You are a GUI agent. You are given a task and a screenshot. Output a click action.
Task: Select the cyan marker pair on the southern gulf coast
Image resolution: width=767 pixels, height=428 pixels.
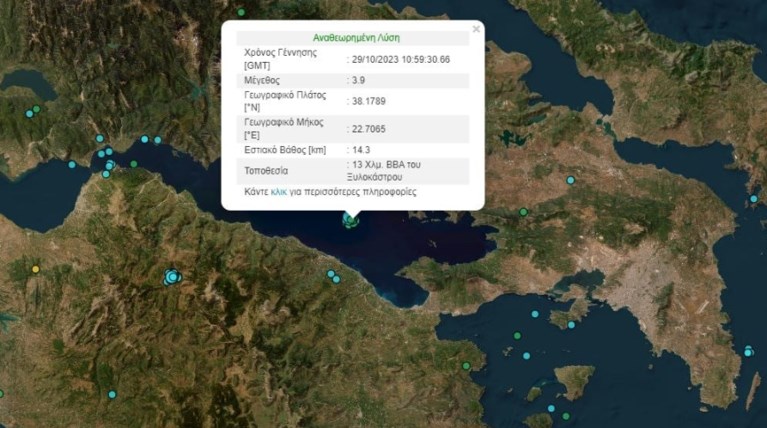334,276
